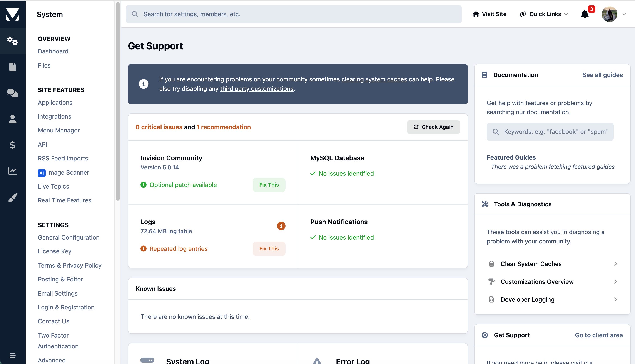Click the Get Support lifebuoy icon
The height and width of the screenshot is (364, 635).
coord(485,335)
